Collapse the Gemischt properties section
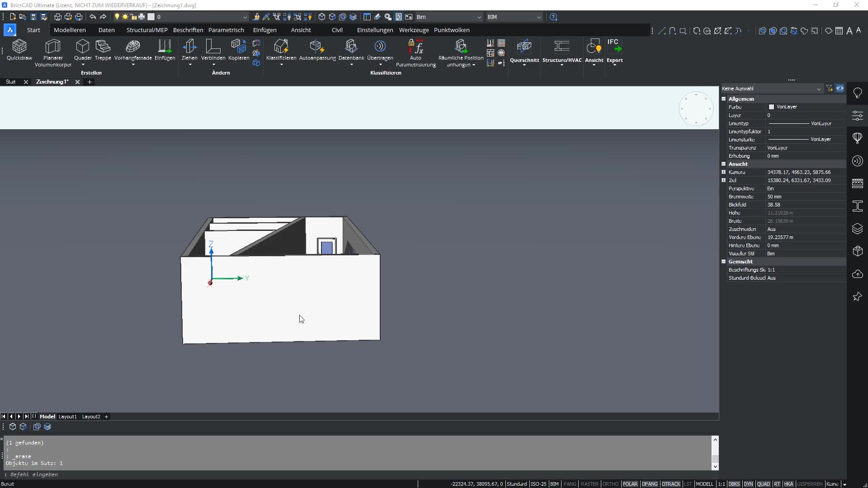 723,262
